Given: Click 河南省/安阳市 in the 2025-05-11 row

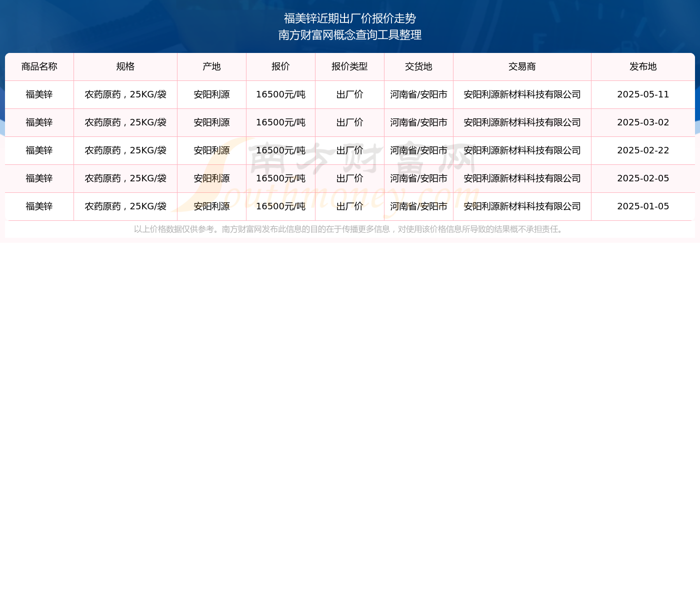Looking at the screenshot, I should pyautogui.click(x=419, y=95).
